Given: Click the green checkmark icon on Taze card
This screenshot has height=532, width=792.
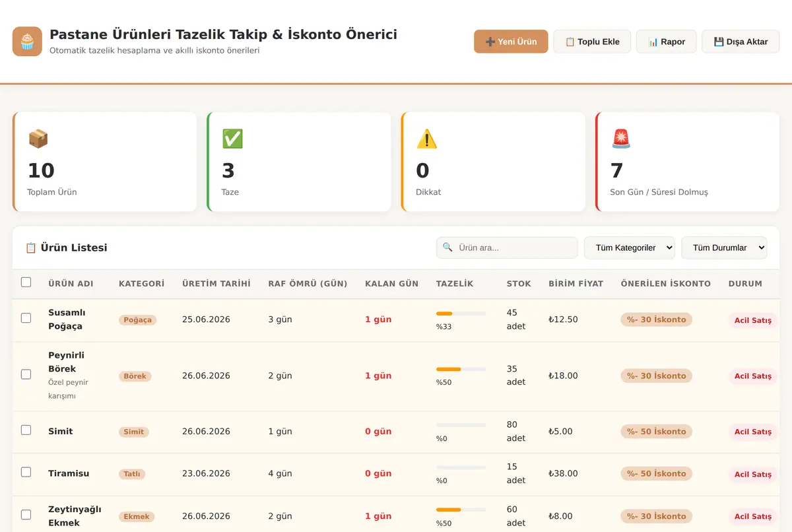Looking at the screenshot, I should (x=232, y=139).
